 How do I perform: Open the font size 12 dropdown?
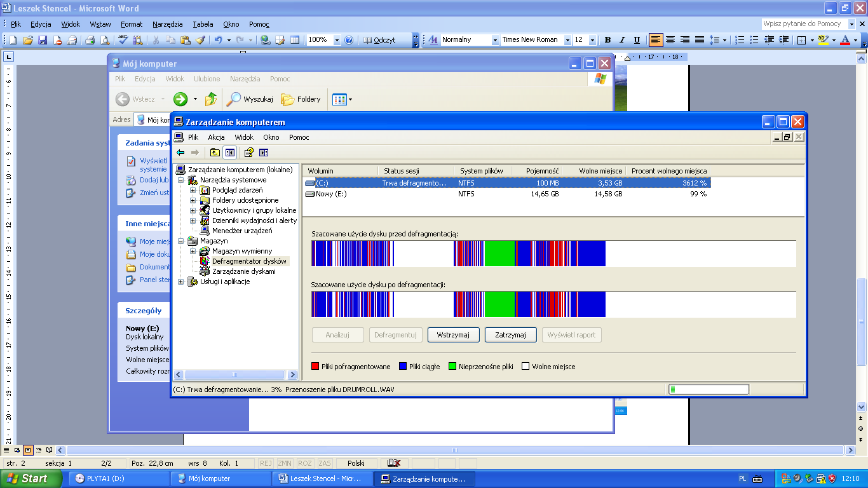[592, 40]
